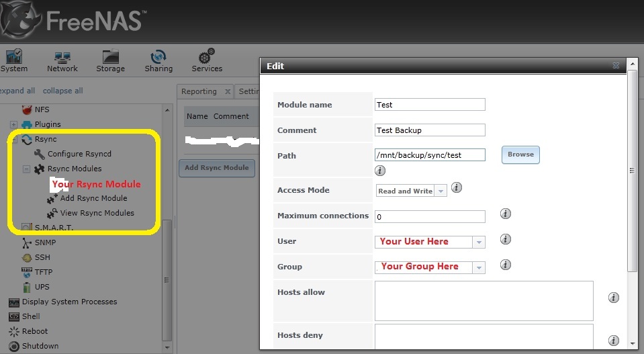Viewport: 644px width, 354px height.
Task: Click the Shell terminal icon
Action: pos(14,316)
